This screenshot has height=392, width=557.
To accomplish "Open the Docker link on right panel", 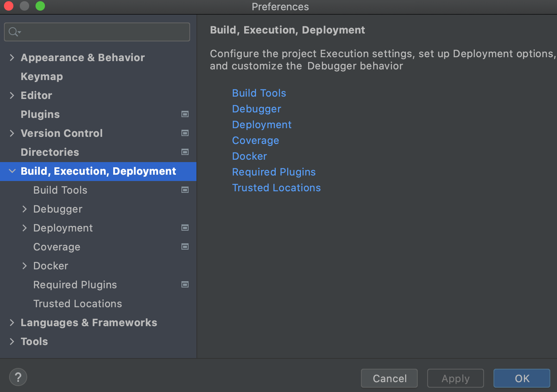I will click(249, 156).
